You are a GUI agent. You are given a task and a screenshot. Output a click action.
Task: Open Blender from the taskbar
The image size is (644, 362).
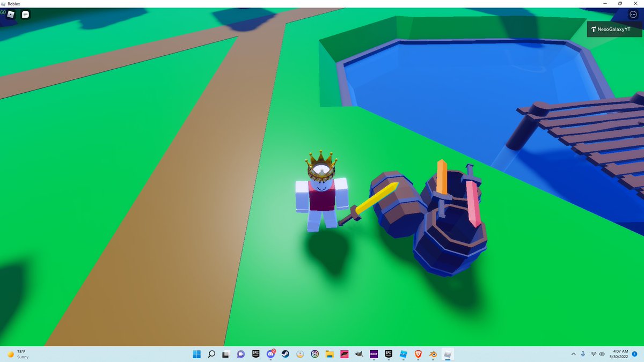click(433, 354)
